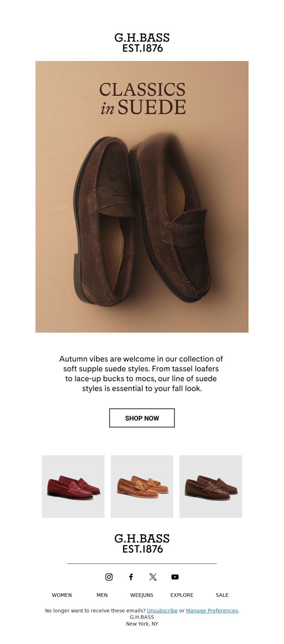
Task: Select the SALE footer link
Action: click(222, 595)
